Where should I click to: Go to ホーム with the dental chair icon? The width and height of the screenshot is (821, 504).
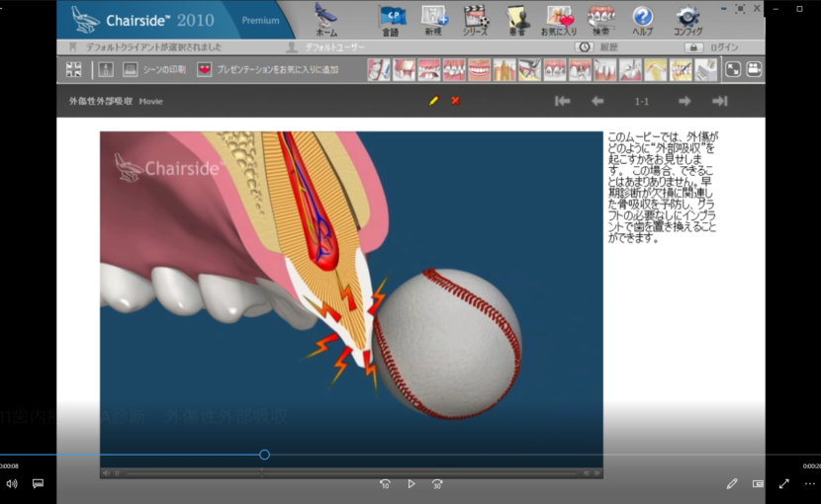pos(326,19)
